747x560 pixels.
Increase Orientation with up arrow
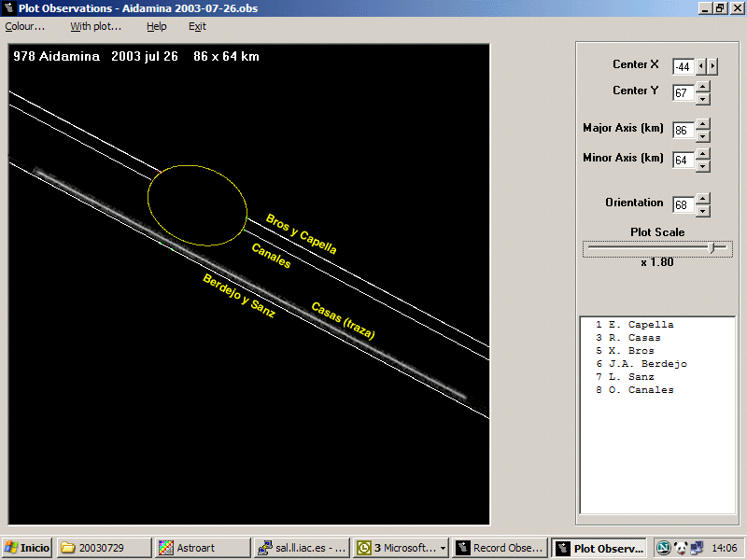tap(703, 199)
